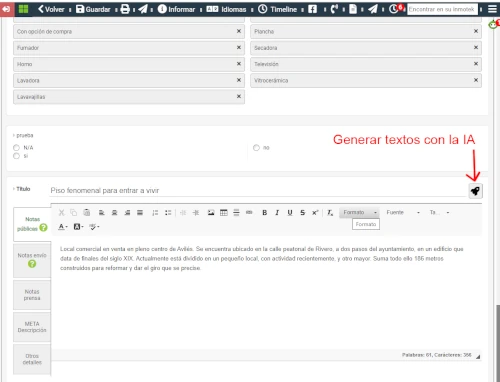The image size is (500, 382).
Task: Insert a table in the editor
Action: 224,213
